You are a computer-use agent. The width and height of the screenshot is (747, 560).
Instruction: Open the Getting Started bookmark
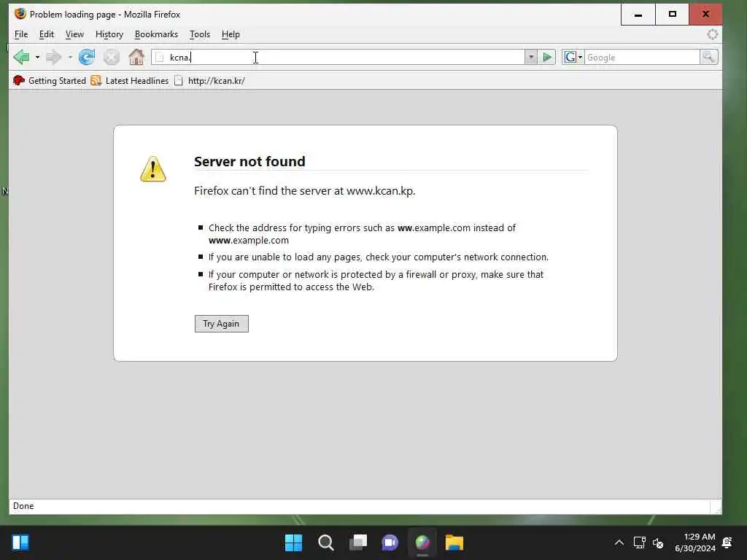[x=50, y=80]
